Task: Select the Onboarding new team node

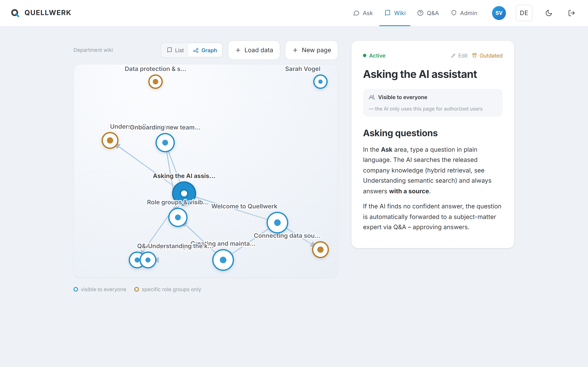Action: (x=165, y=143)
